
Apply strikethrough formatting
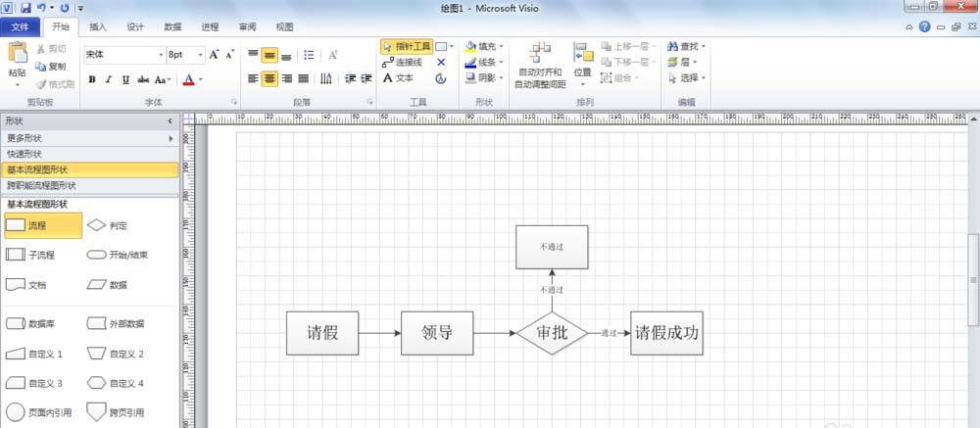[143, 79]
